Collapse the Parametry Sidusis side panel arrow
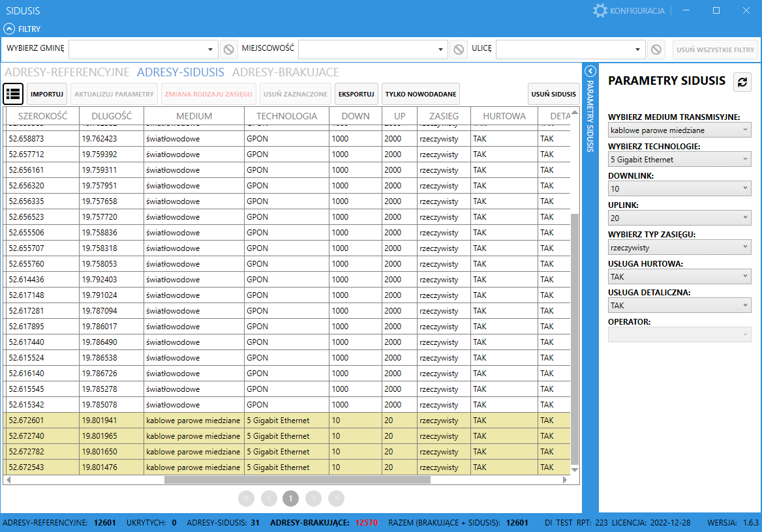The height and width of the screenshot is (532, 762). [590, 72]
